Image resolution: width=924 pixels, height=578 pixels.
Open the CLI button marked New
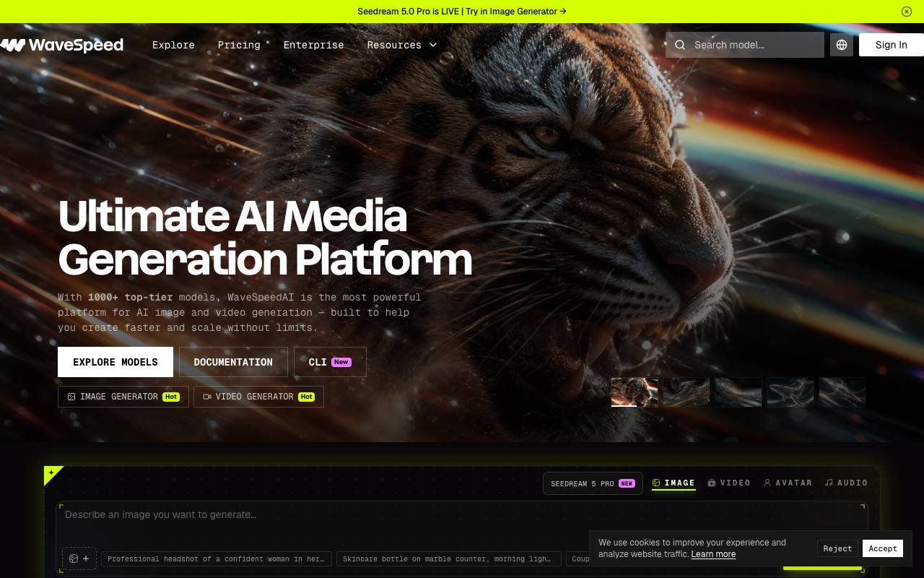tap(330, 362)
